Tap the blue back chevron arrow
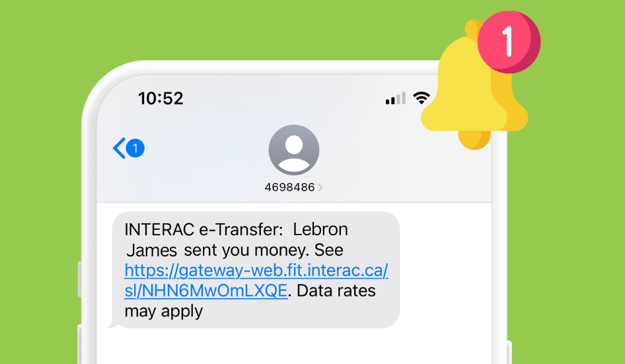 coord(119,149)
